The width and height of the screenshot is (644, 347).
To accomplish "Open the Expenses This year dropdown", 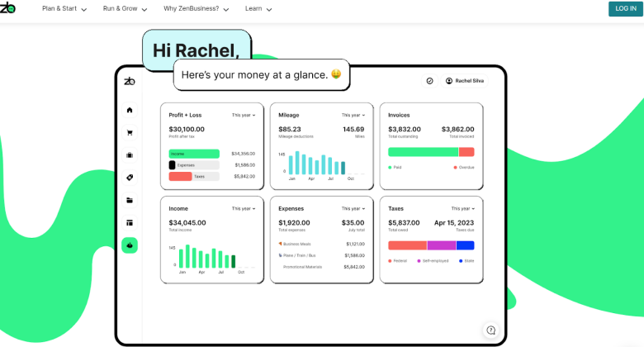I will coord(353,209).
